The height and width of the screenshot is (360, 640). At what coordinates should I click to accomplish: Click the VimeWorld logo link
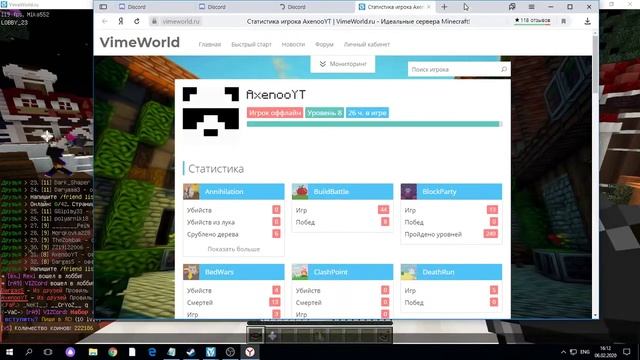point(140,42)
